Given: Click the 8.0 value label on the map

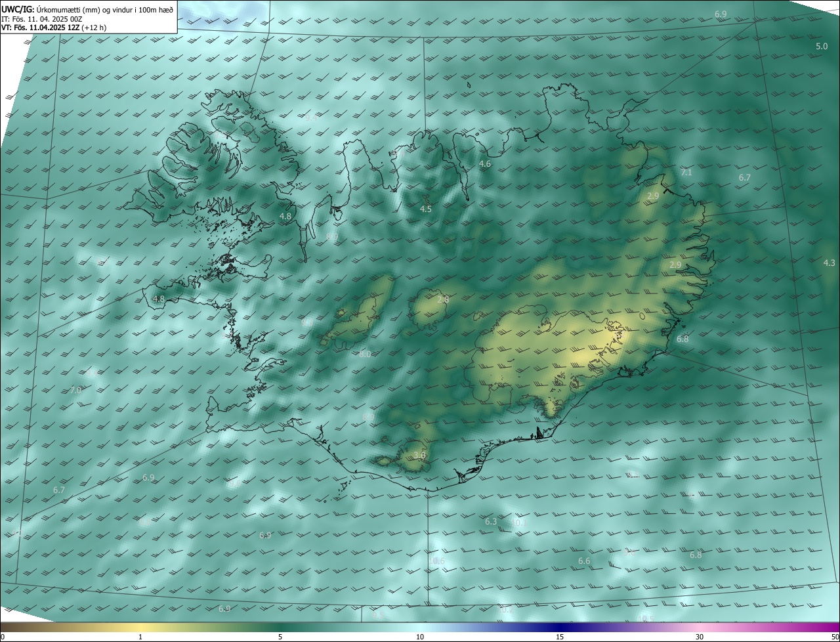Looking at the screenshot, I should [x=365, y=354].
